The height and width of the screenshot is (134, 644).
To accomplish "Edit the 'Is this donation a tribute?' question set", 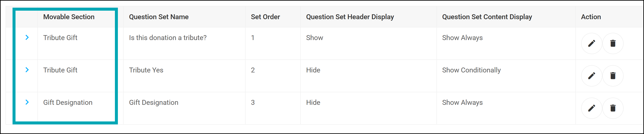I will pos(592,43).
